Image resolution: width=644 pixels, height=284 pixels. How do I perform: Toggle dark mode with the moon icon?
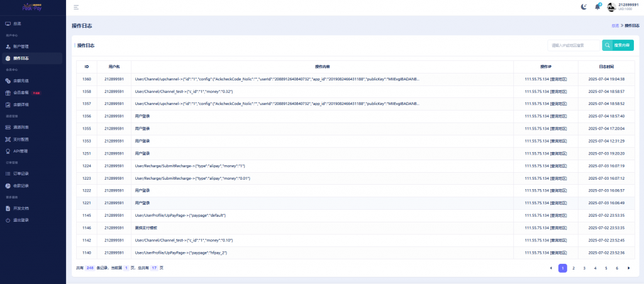pyautogui.click(x=583, y=7)
